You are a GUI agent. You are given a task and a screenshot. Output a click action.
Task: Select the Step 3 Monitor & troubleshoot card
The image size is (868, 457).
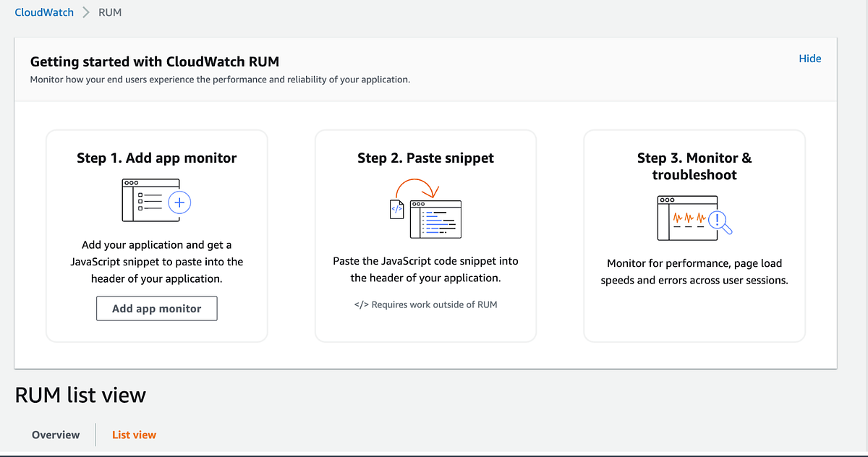694,235
